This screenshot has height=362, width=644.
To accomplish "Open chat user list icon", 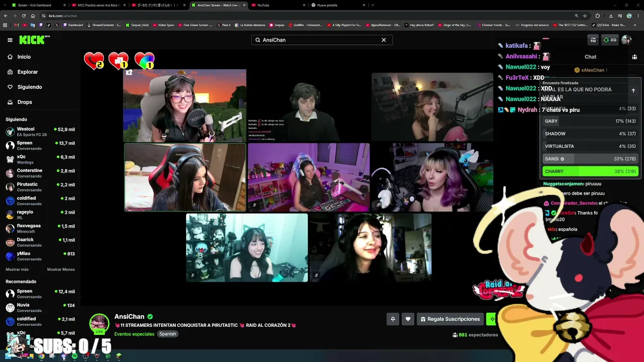I will (x=634, y=57).
